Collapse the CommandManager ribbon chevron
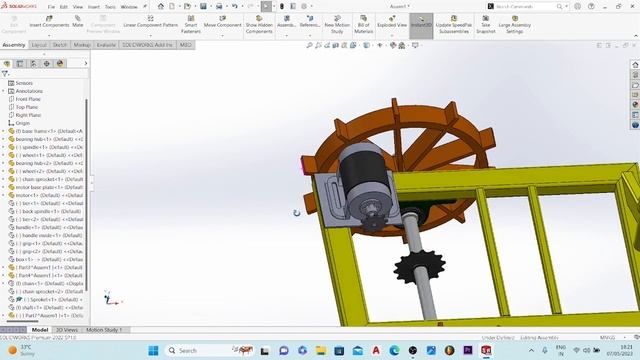Image resolution: width=640 pixels, height=360 pixels. click(636, 36)
